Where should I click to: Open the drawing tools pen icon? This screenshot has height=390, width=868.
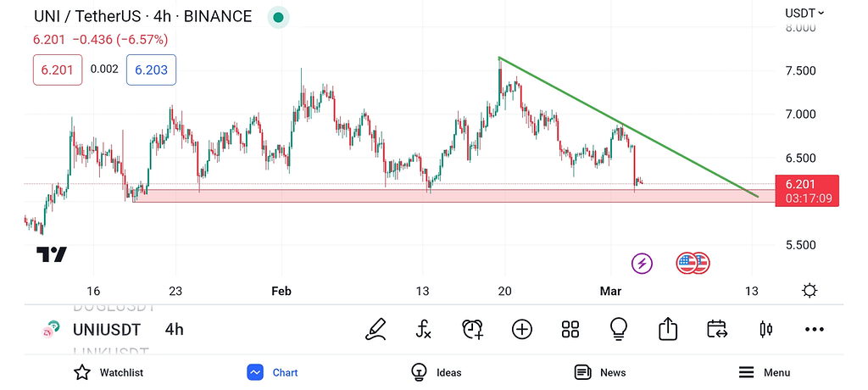(376, 329)
